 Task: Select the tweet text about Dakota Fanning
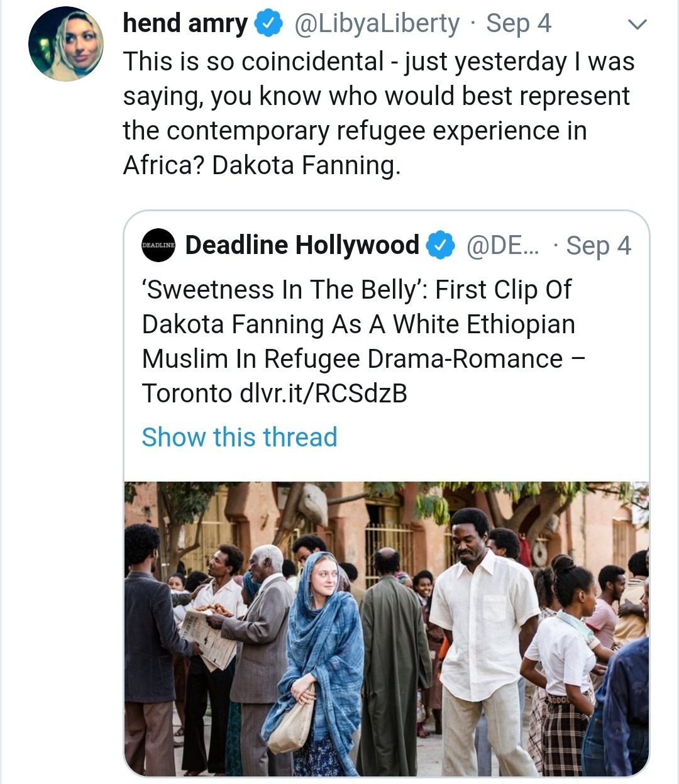click(x=379, y=113)
